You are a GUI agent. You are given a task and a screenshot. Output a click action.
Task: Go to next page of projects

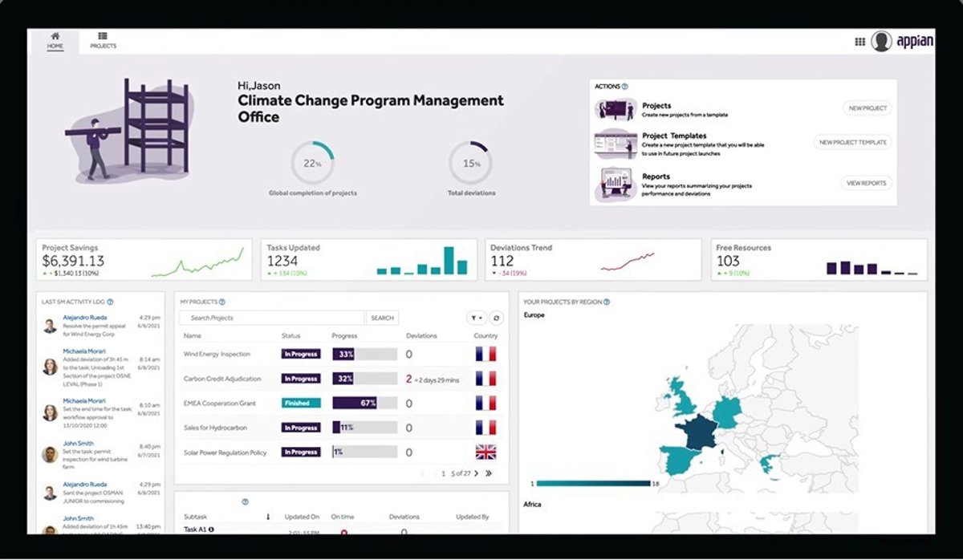pyautogui.click(x=476, y=473)
